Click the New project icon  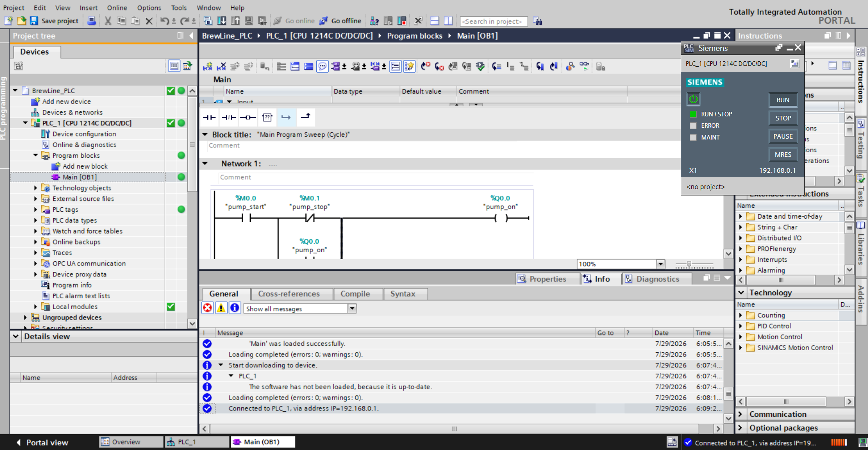coord(9,21)
